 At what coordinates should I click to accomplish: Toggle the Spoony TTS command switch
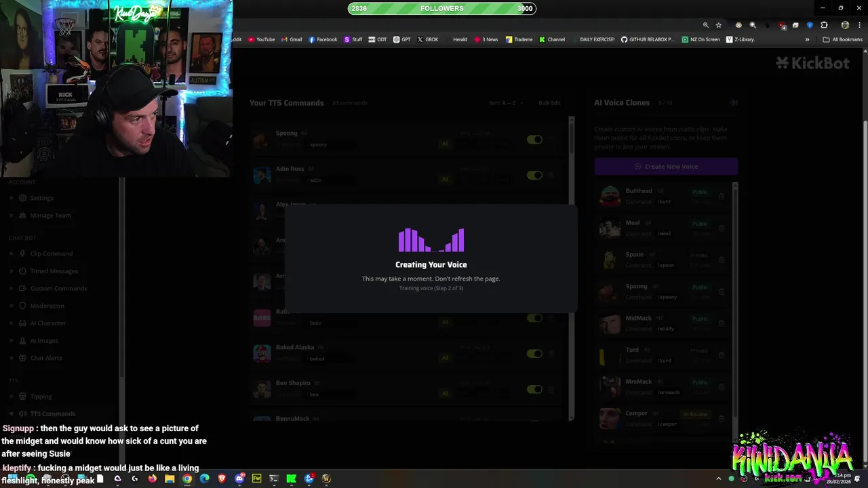[534, 140]
